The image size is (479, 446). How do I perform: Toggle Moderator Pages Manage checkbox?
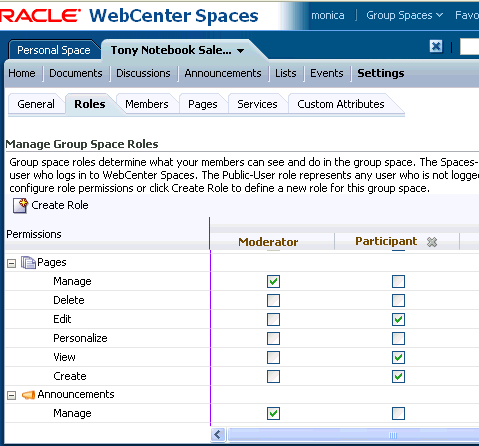coord(273,281)
